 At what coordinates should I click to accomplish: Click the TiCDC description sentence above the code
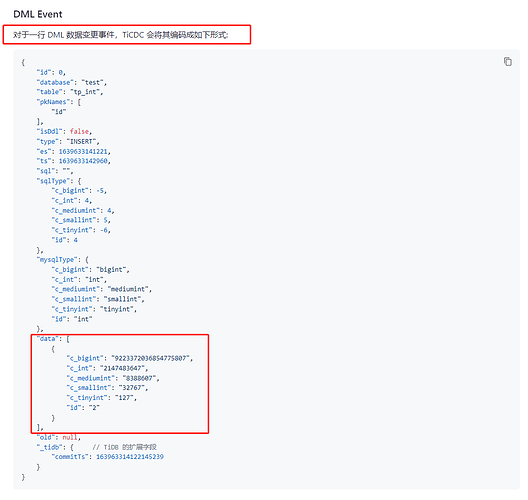121,35
